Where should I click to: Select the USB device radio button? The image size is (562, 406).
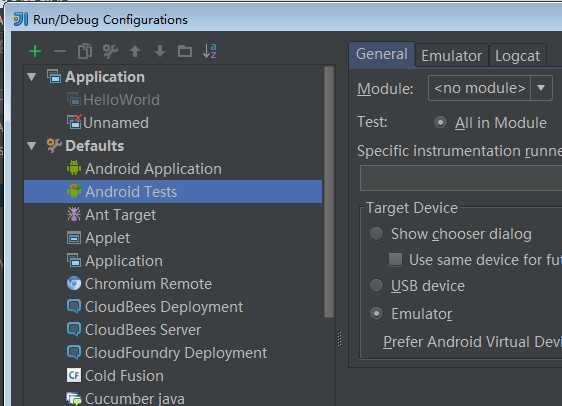pos(376,286)
